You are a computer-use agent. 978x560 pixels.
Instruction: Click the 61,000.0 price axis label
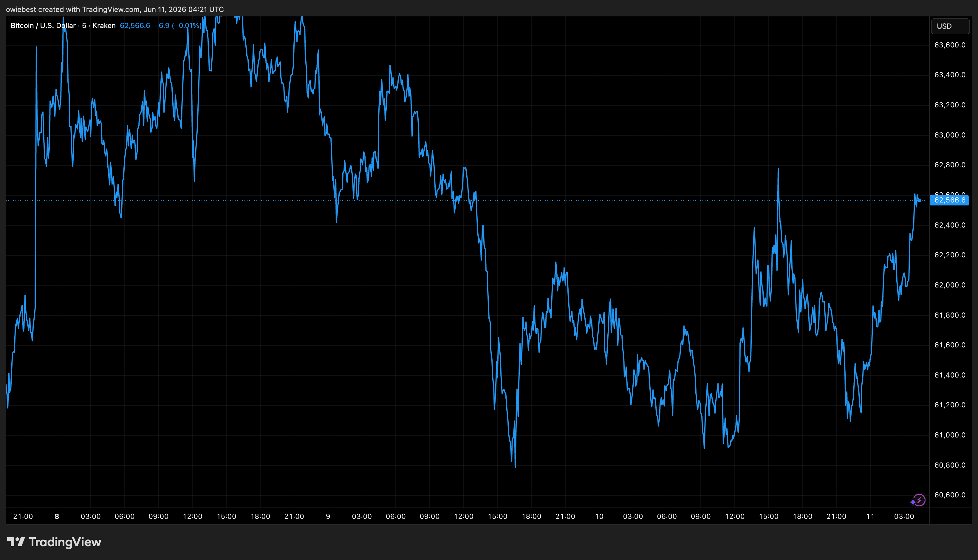click(x=950, y=435)
